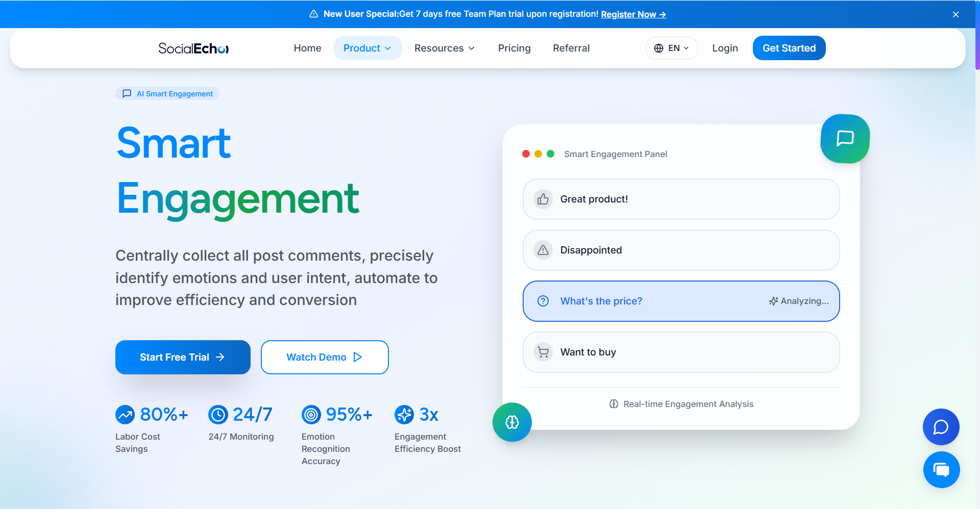Dismiss the promo banner with the X
Image resolution: width=980 pixels, height=509 pixels.
tap(955, 14)
